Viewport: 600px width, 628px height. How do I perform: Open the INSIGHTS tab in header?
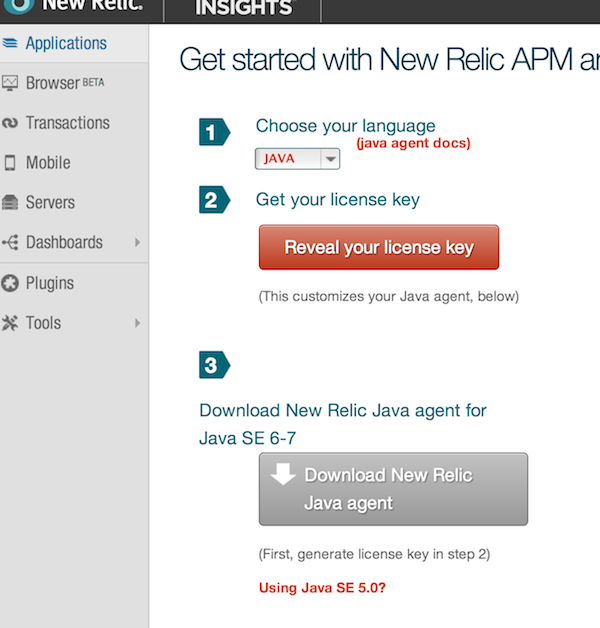[243, 8]
